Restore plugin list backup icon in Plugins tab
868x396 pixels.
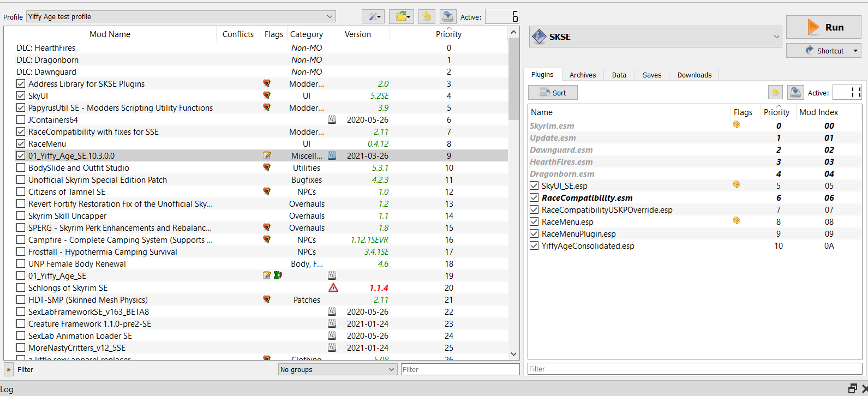(775, 93)
